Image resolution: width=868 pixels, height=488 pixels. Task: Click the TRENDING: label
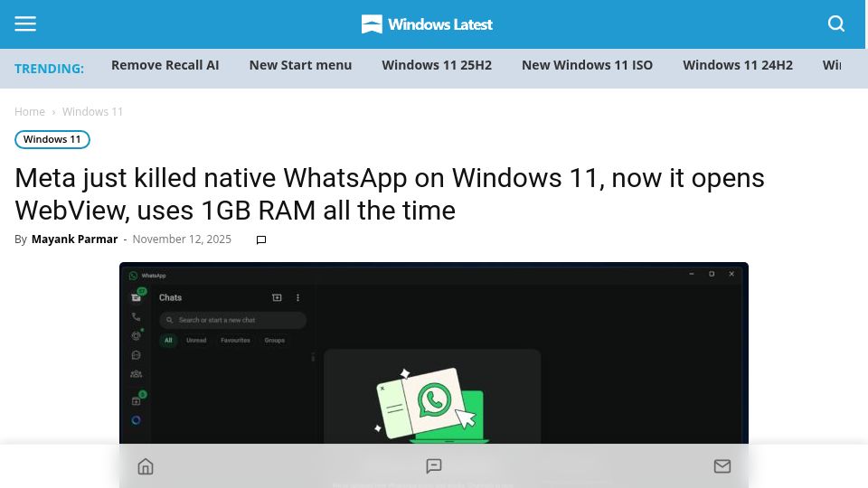[49, 69]
